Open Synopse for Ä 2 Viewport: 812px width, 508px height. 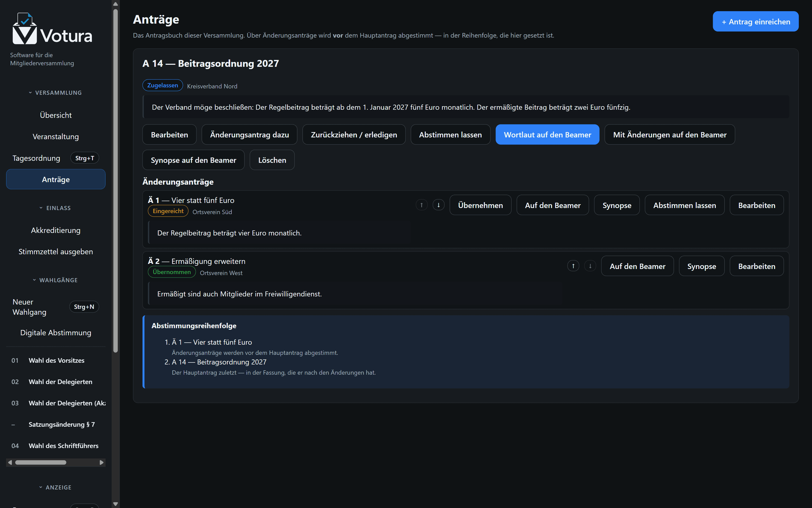(x=702, y=266)
